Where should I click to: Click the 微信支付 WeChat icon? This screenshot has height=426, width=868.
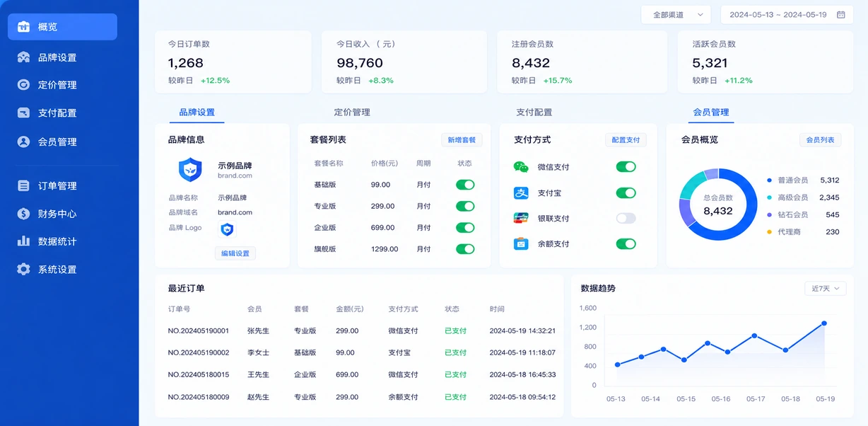(x=521, y=167)
